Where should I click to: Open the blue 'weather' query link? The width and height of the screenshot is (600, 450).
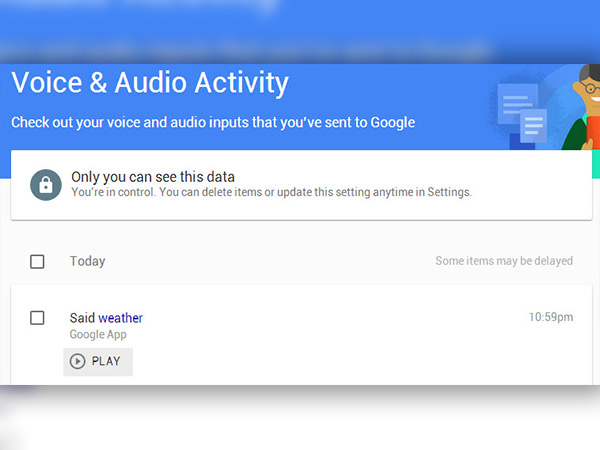(x=120, y=318)
